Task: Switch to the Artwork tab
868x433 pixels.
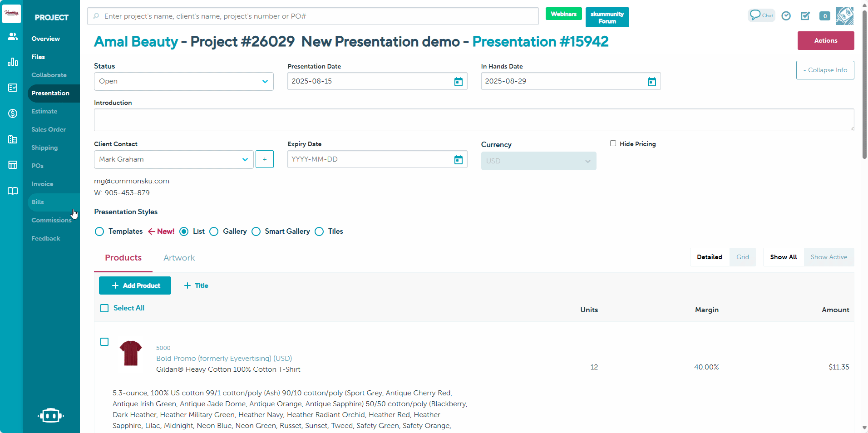Action: [179, 258]
